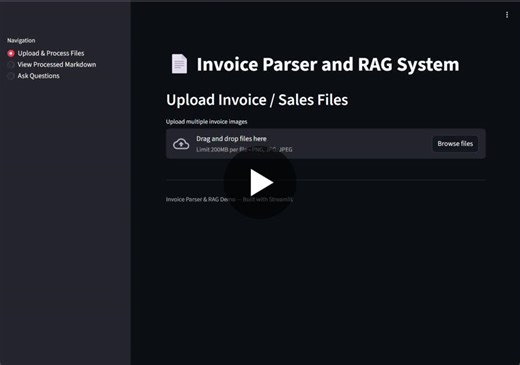Click the cloud upload icon

(x=181, y=144)
